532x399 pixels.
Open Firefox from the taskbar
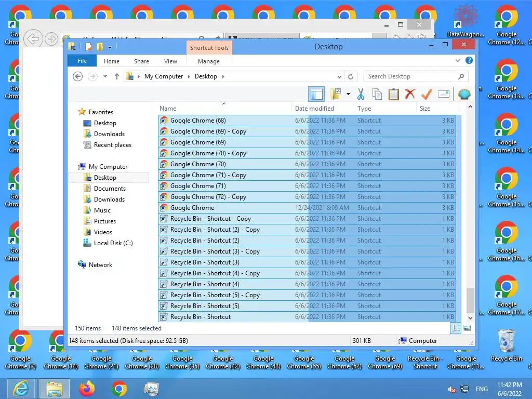[x=87, y=389]
